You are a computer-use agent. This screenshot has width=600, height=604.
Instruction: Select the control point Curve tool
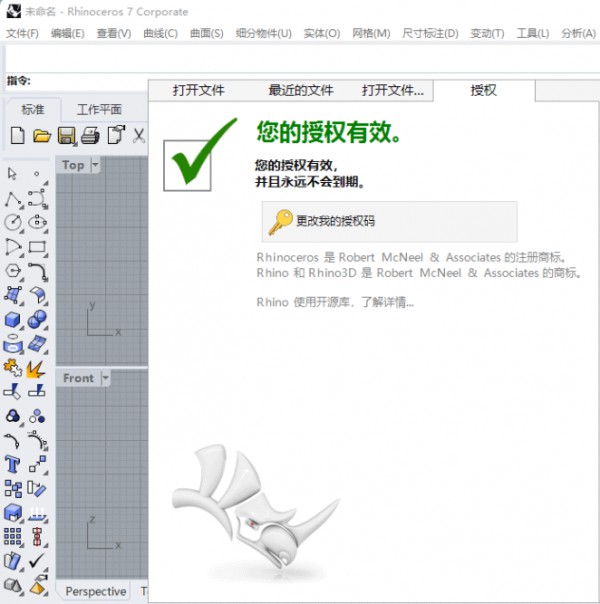(x=37, y=199)
